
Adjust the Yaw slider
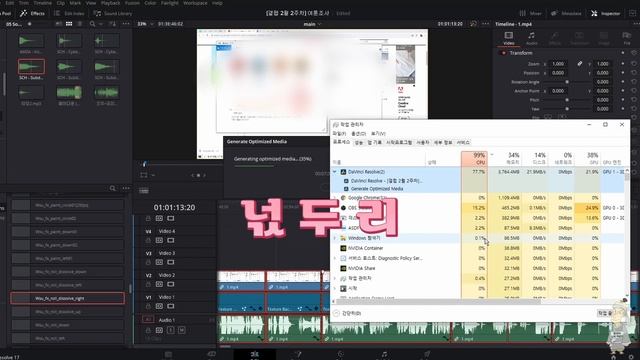click(567, 109)
